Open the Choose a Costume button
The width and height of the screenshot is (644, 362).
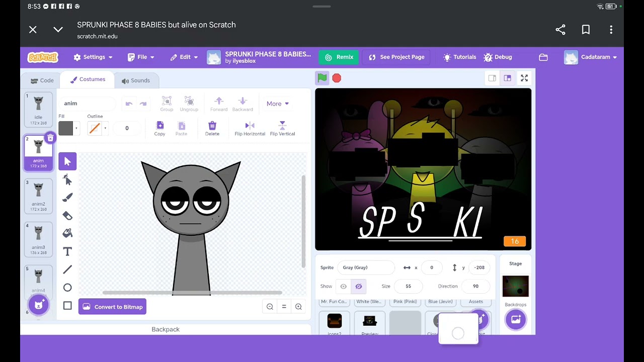39,305
